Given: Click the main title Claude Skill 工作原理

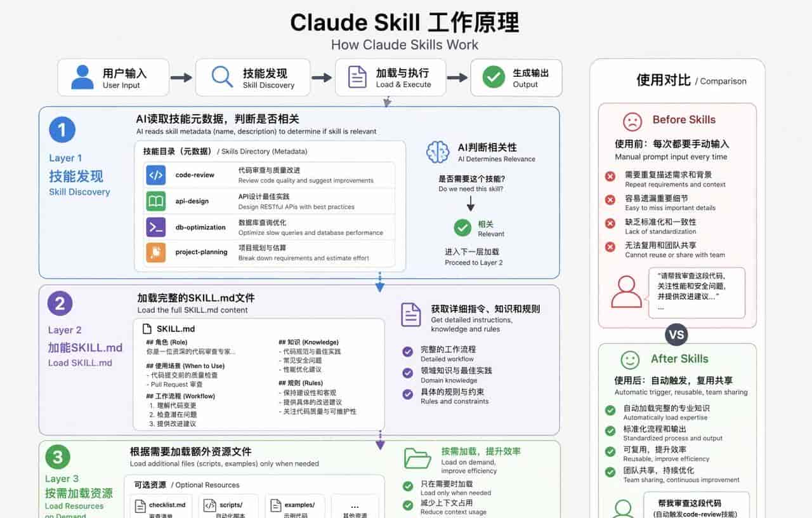Looking at the screenshot, I should tap(405, 22).
